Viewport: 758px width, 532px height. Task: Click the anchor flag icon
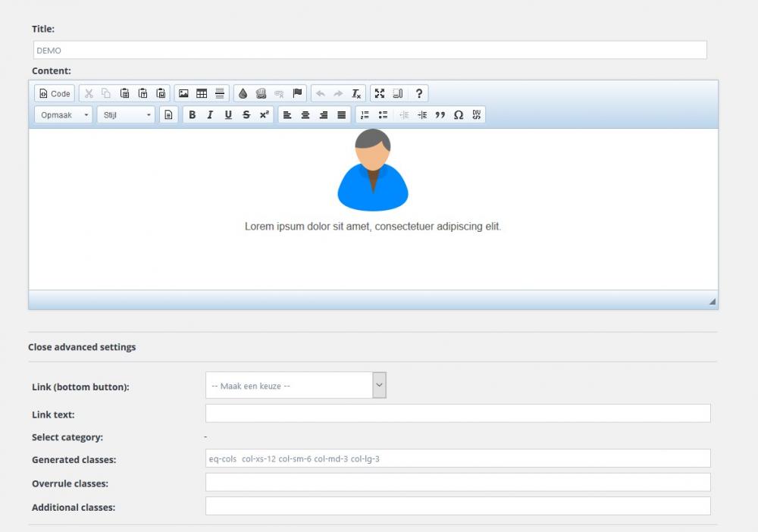[x=298, y=94]
